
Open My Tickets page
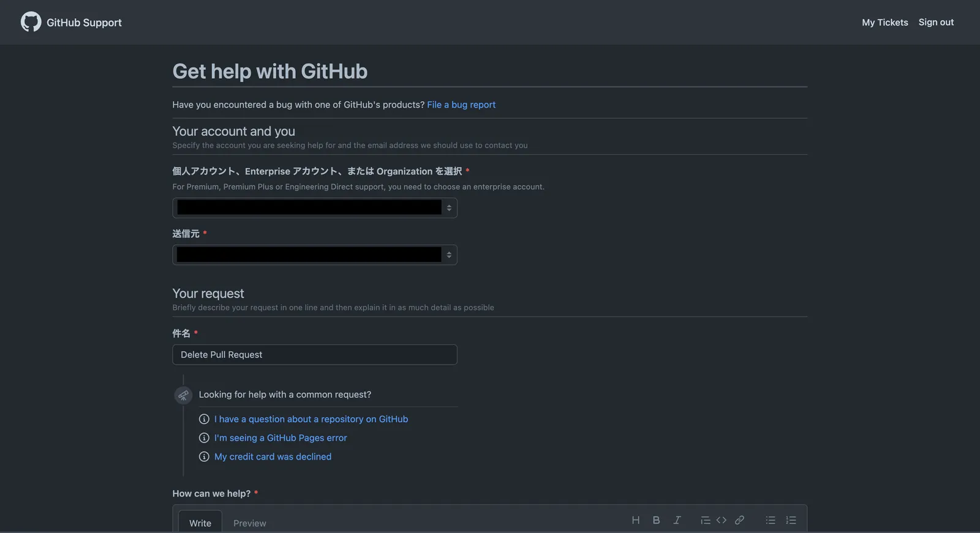[884, 22]
